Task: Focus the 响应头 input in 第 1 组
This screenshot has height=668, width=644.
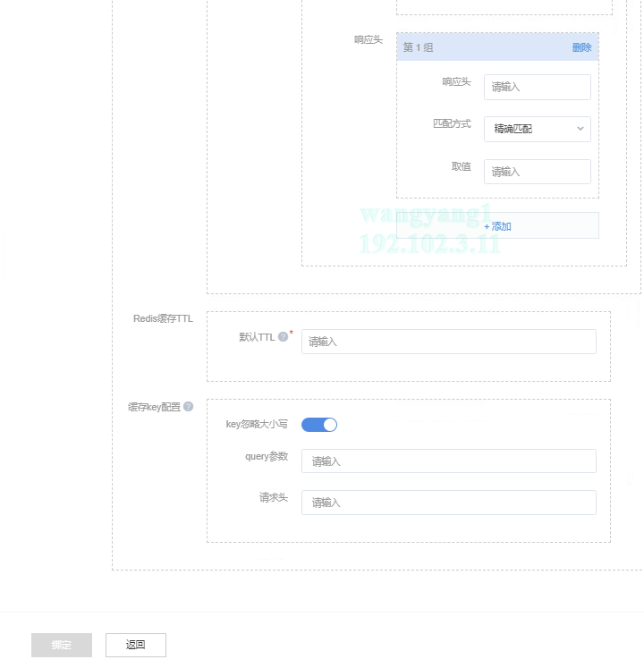Action: point(537,87)
